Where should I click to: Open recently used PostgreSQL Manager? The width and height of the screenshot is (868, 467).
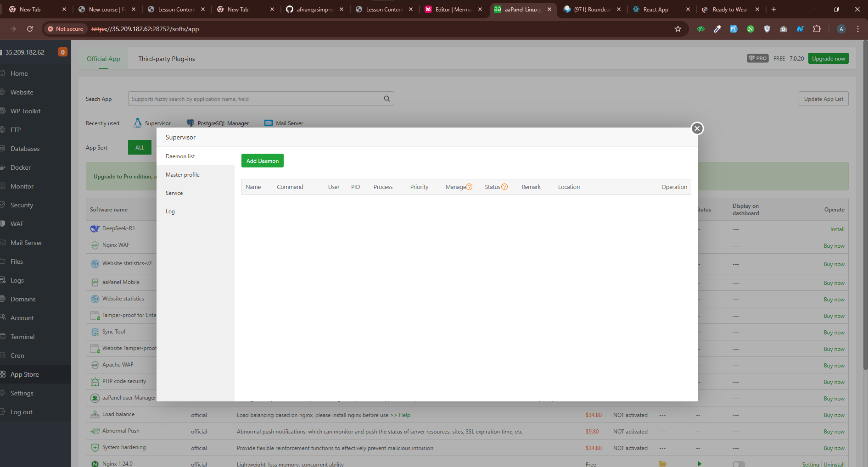point(218,123)
